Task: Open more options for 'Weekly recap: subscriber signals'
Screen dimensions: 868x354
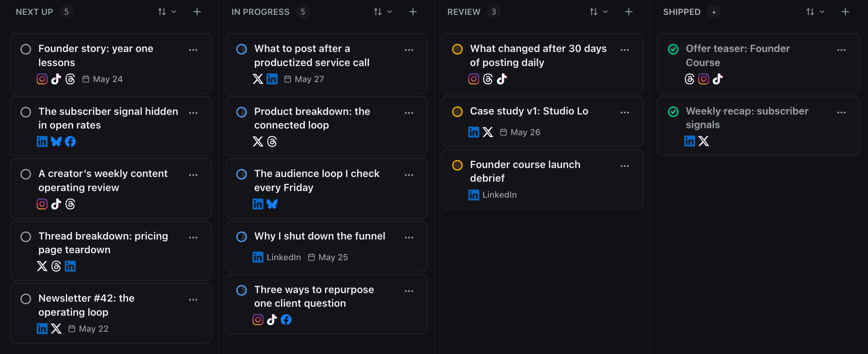Action: pyautogui.click(x=841, y=113)
